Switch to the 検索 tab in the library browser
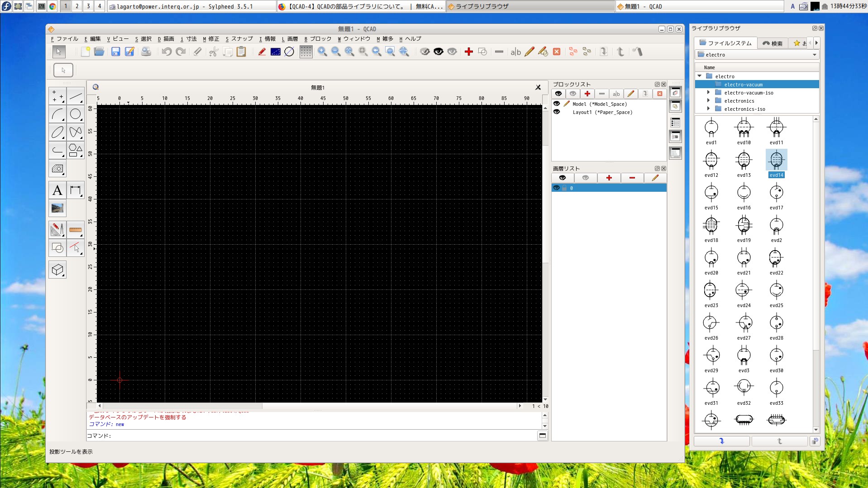Screen dimensions: 868x488 [773, 43]
